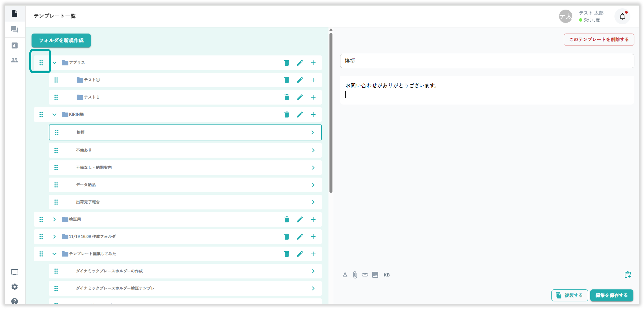
Task: Click the KB button in editor toolbar
Action: click(386, 275)
